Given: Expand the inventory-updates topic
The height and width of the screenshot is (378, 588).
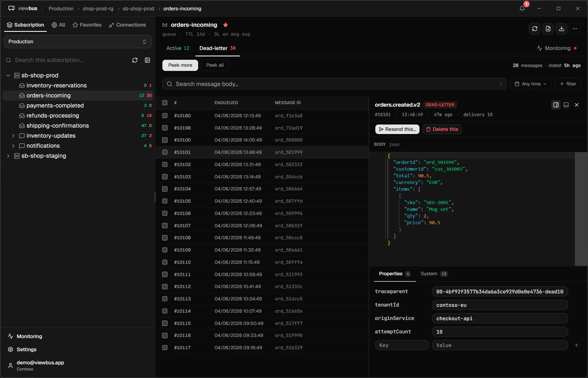Looking at the screenshot, I should tap(13, 136).
